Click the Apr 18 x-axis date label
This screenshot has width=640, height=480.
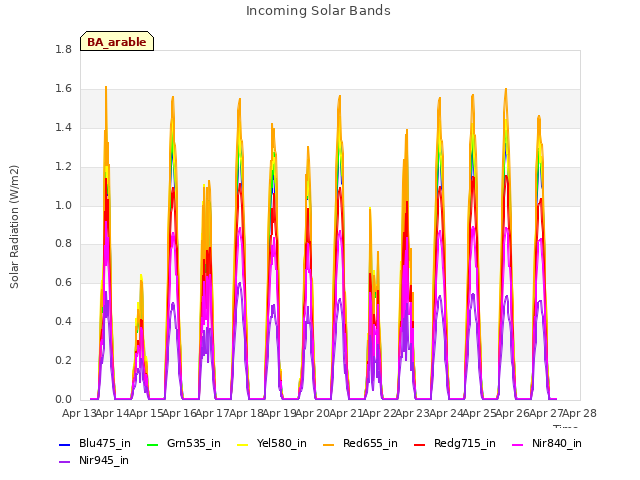pyautogui.click(x=246, y=413)
